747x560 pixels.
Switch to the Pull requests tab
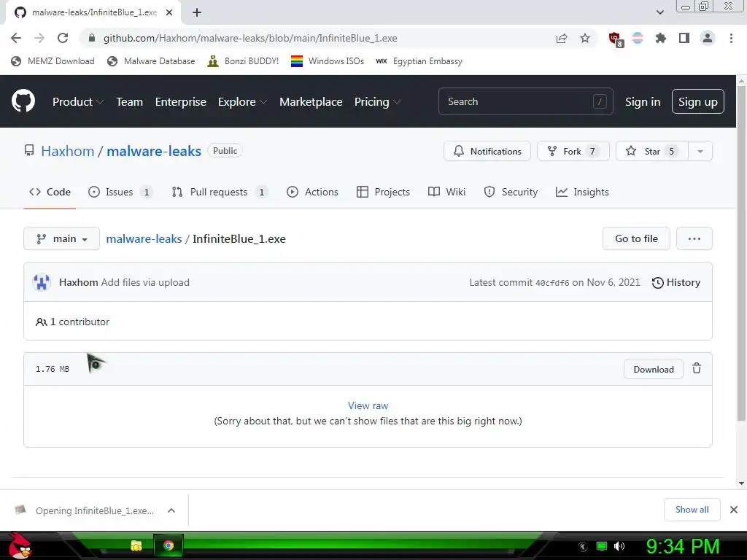pyautogui.click(x=220, y=192)
